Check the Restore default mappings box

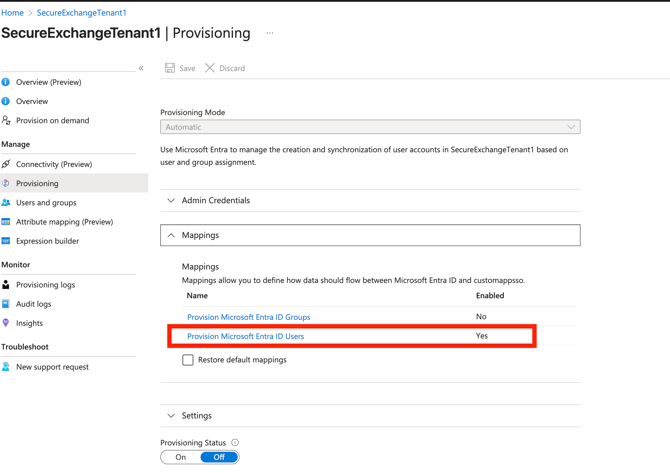click(x=188, y=360)
